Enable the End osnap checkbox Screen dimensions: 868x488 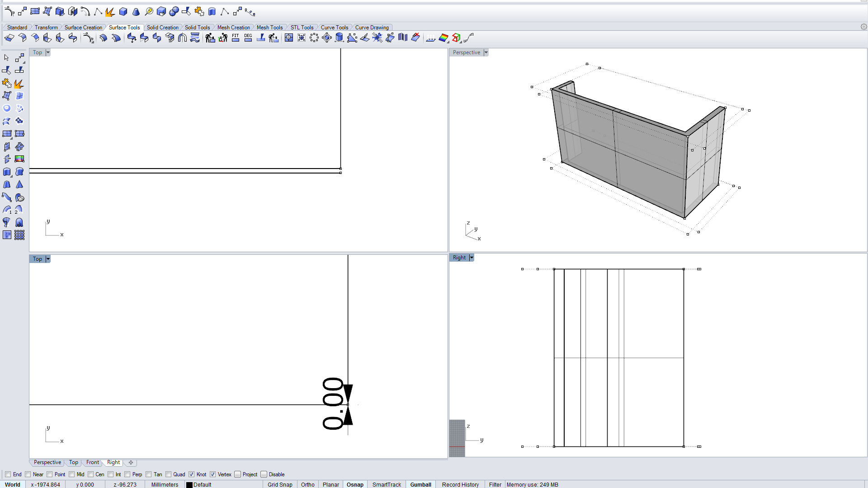click(x=8, y=474)
